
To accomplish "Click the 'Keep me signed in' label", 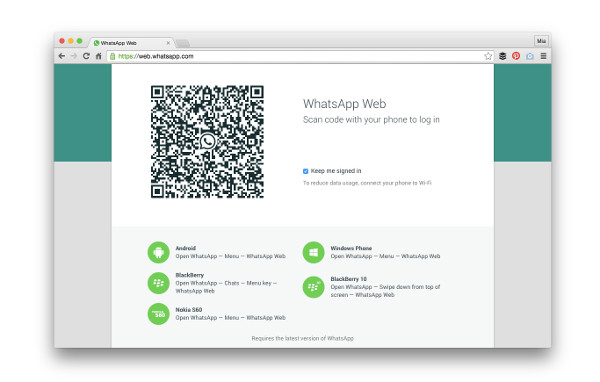I will [336, 171].
